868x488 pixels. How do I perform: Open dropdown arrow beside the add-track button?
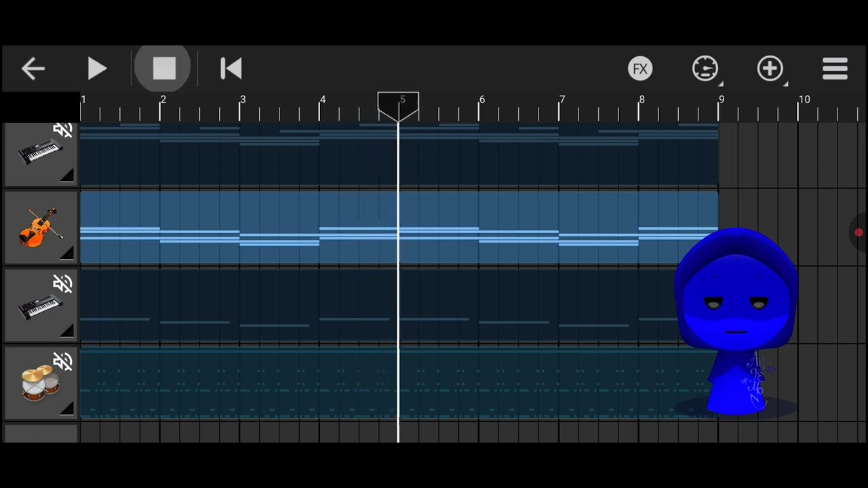pos(785,84)
